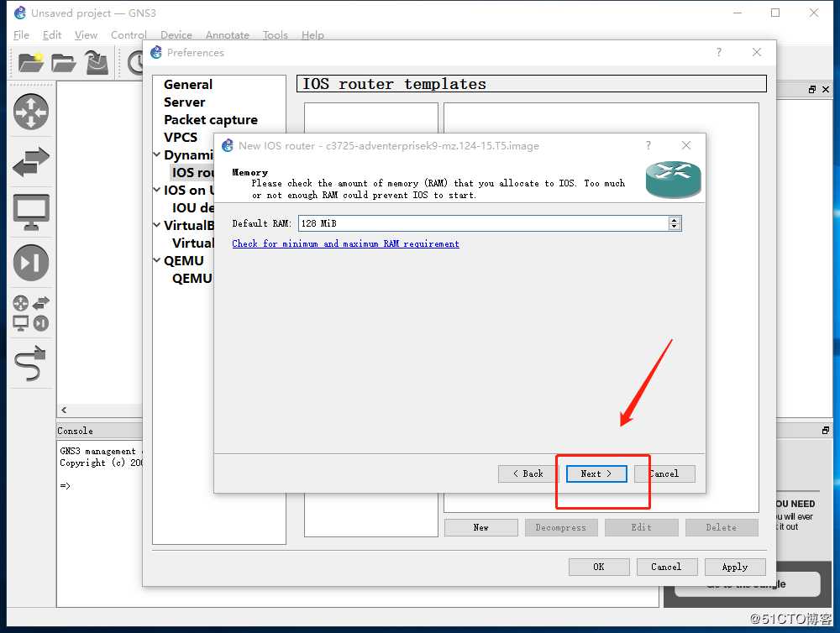The image size is (840, 633).
Task: Select the add a link cable icon
Action: (x=31, y=363)
